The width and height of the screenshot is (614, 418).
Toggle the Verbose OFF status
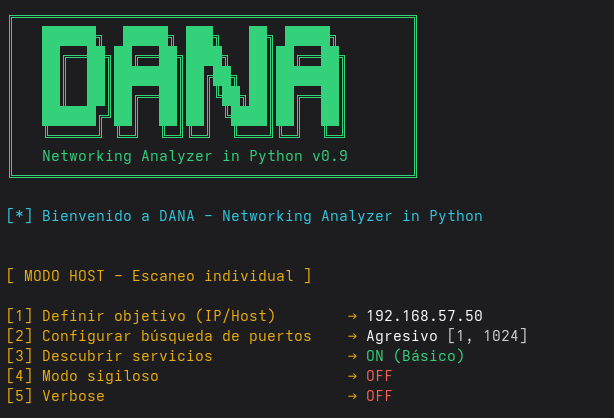click(x=379, y=396)
